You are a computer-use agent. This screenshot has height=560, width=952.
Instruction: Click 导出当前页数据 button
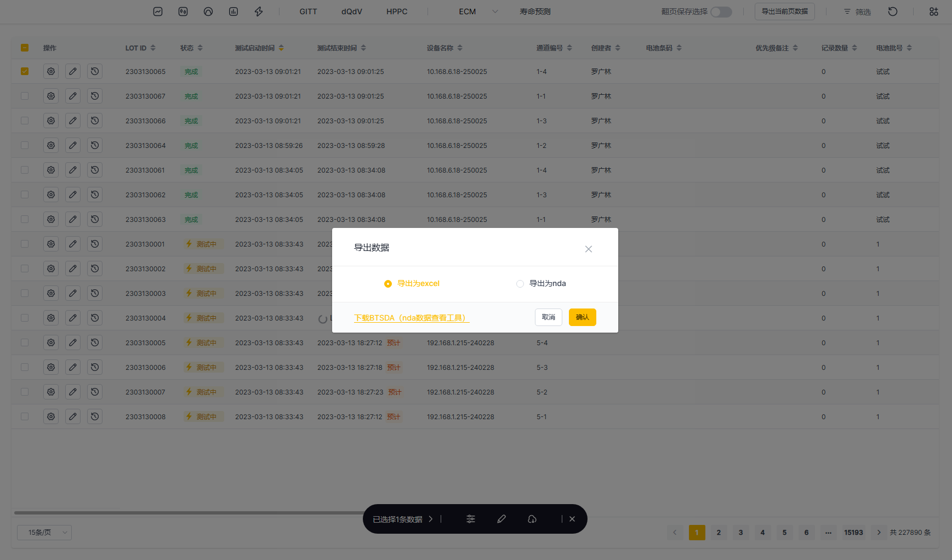pos(785,12)
